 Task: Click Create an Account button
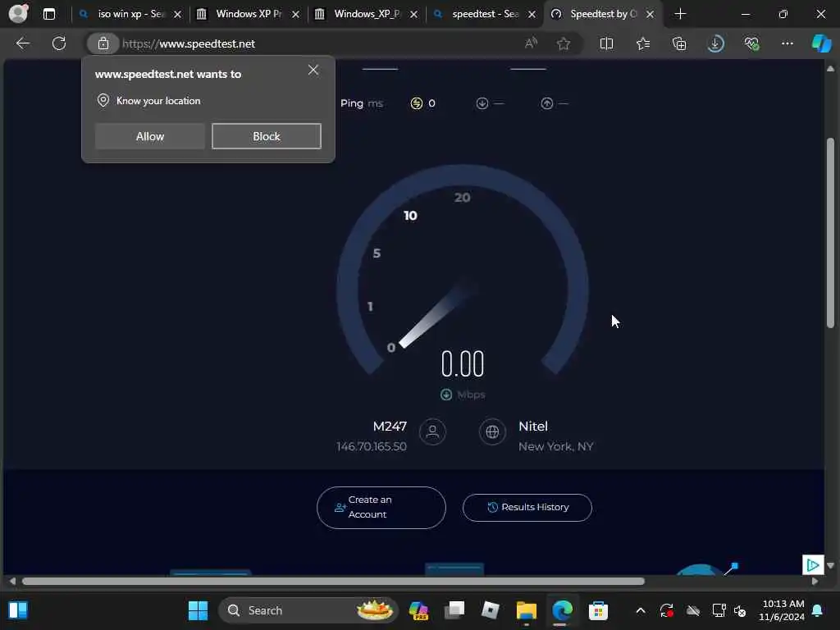click(381, 507)
